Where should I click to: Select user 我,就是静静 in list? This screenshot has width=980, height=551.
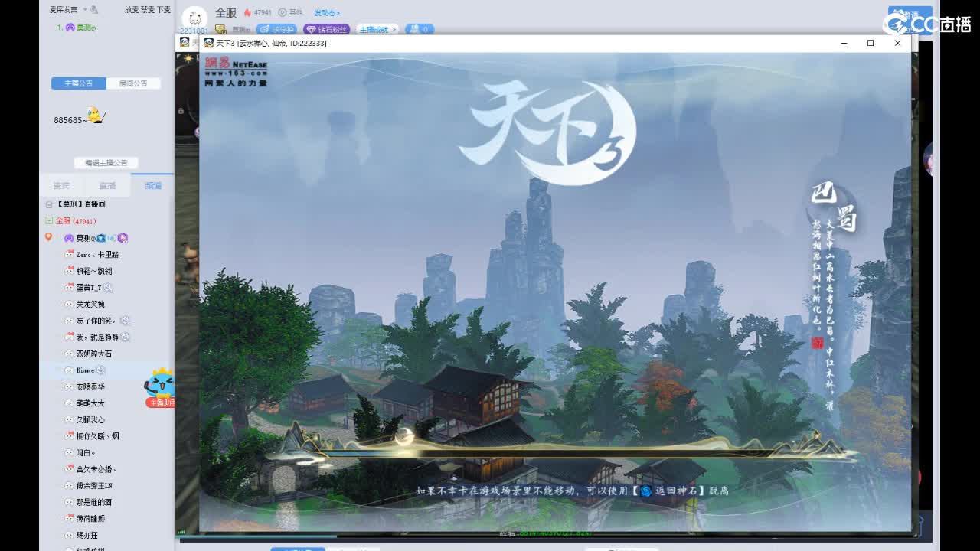pos(96,337)
